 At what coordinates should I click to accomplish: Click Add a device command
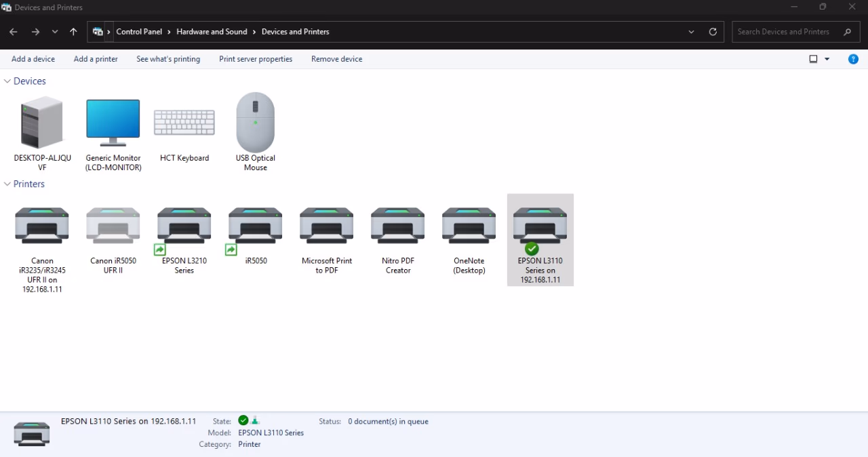pos(33,59)
